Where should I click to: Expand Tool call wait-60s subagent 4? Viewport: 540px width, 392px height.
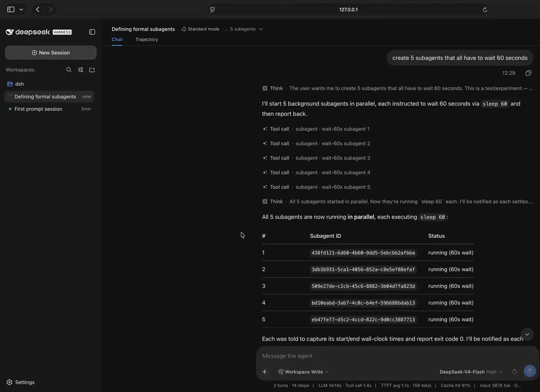pos(316,173)
